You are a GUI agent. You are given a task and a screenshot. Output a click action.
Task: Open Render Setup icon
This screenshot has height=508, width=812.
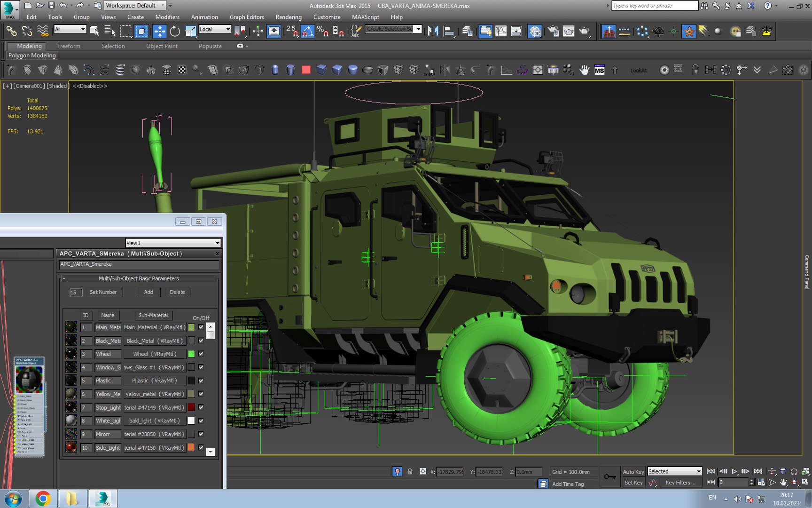coord(554,32)
